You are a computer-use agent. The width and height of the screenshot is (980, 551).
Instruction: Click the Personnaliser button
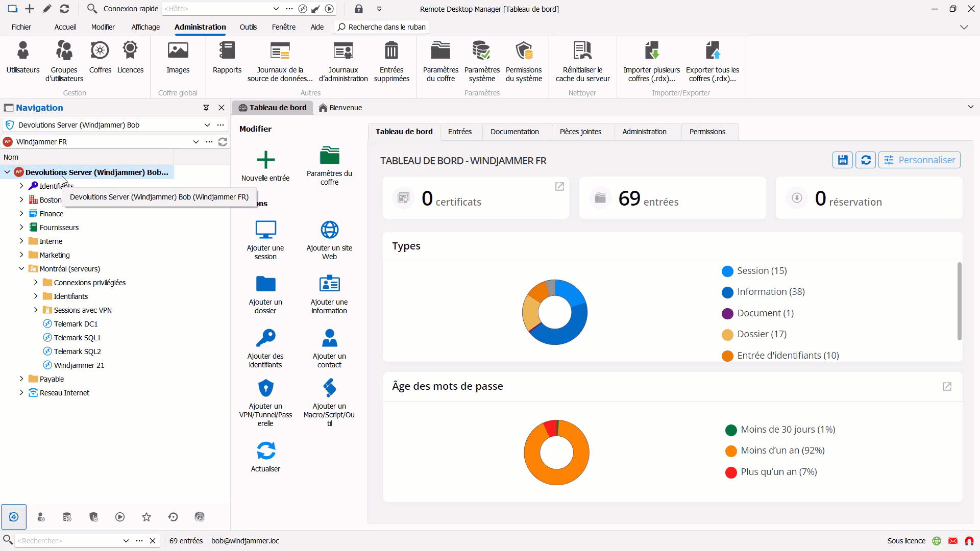(919, 160)
